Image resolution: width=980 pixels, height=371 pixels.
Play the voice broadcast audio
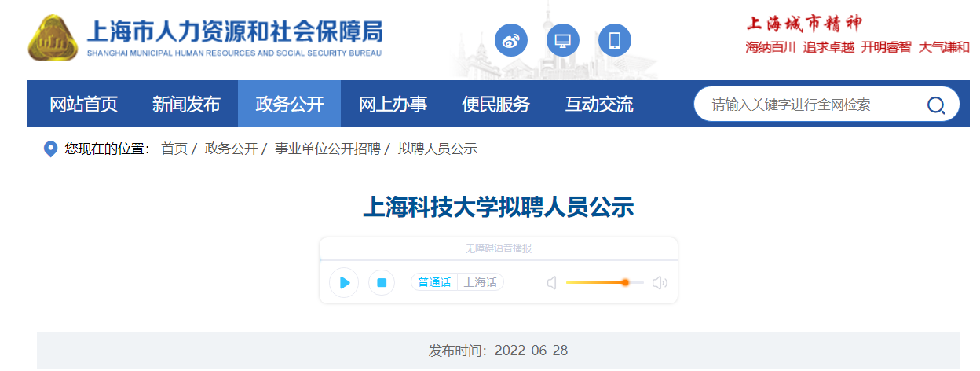344,283
